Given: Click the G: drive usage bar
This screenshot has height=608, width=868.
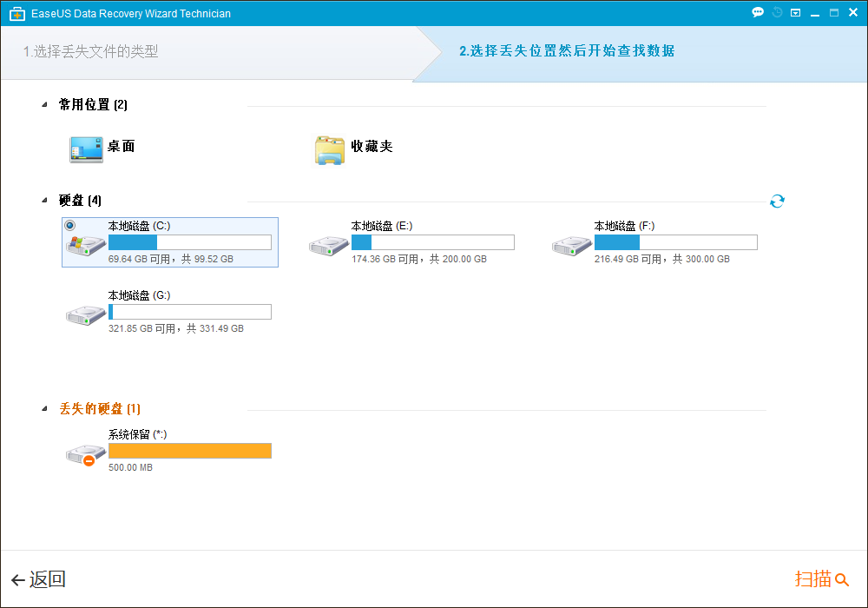Looking at the screenshot, I should [190, 312].
